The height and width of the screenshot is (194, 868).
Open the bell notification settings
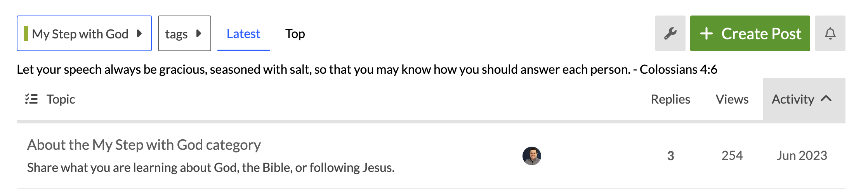pyautogui.click(x=830, y=33)
